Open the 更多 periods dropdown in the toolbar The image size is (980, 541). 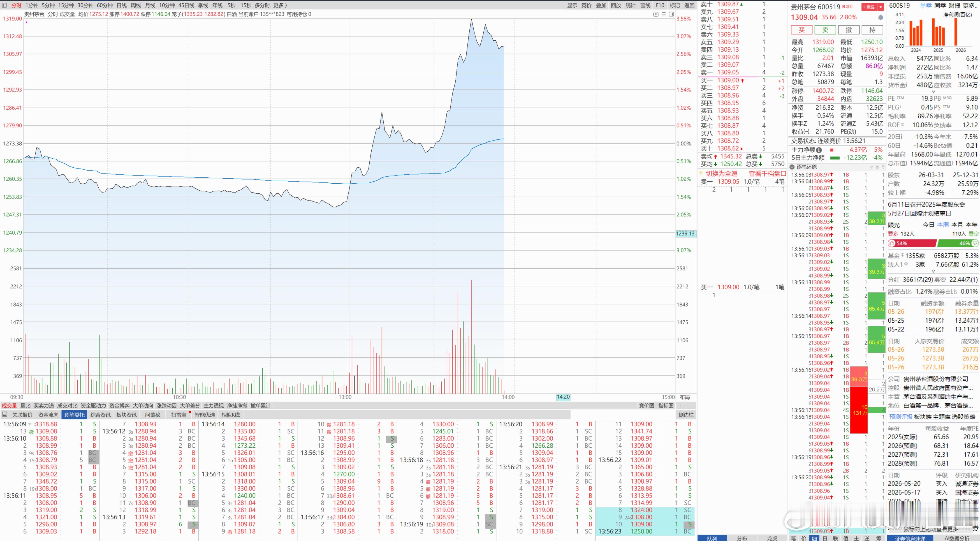pos(281,5)
